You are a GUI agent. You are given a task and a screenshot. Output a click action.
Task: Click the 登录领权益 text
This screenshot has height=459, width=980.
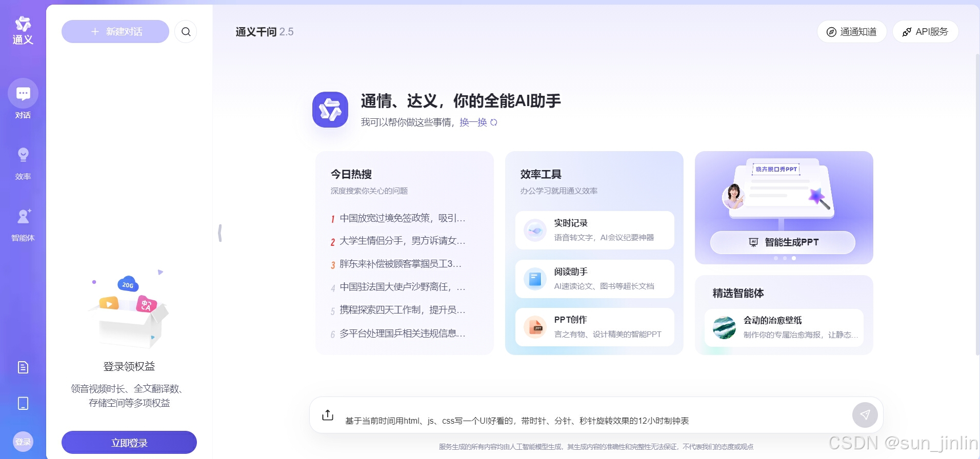pos(129,366)
